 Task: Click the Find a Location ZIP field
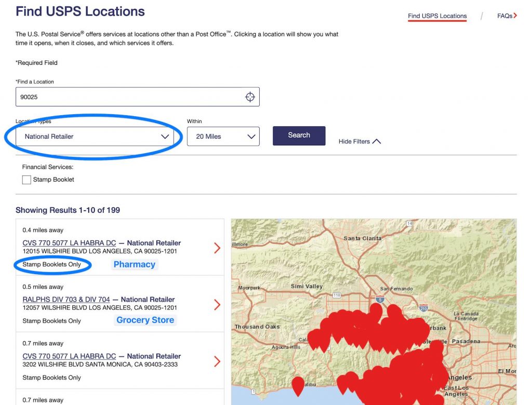click(130, 97)
